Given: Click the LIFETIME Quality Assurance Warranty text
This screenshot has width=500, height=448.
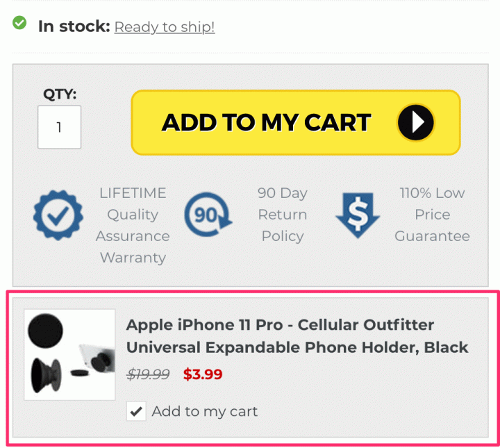Looking at the screenshot, I should coord(133,225).
